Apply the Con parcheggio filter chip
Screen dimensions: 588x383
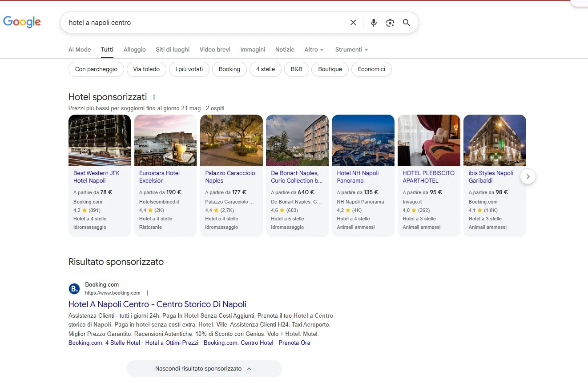click(x=96, y=69)
